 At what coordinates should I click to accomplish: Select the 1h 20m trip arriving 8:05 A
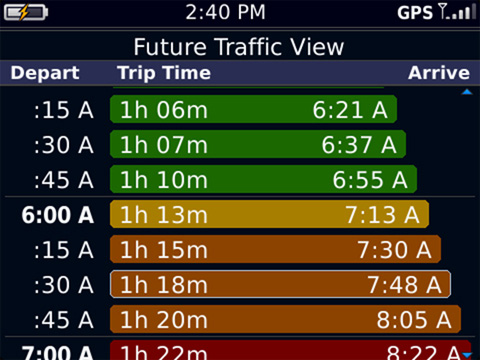(x=285, y=319)
